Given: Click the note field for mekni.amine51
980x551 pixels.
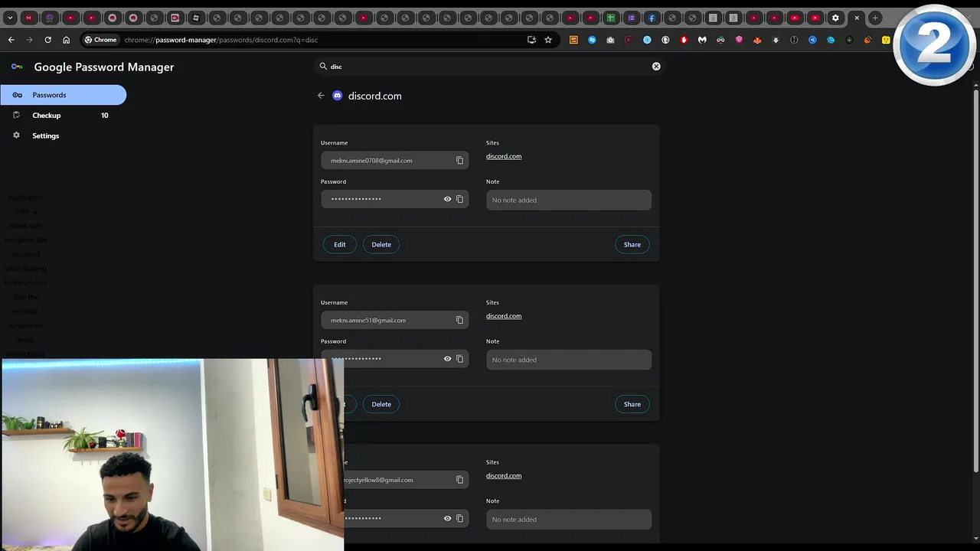Looking at the screenshot, I should pyautogui.click(x=569, y=360).
